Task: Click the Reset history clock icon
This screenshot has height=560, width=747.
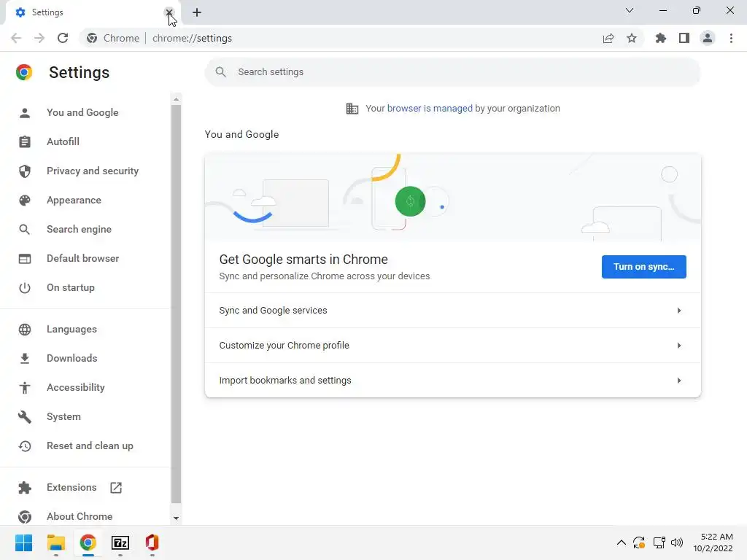Action: [x=25, y=446]
